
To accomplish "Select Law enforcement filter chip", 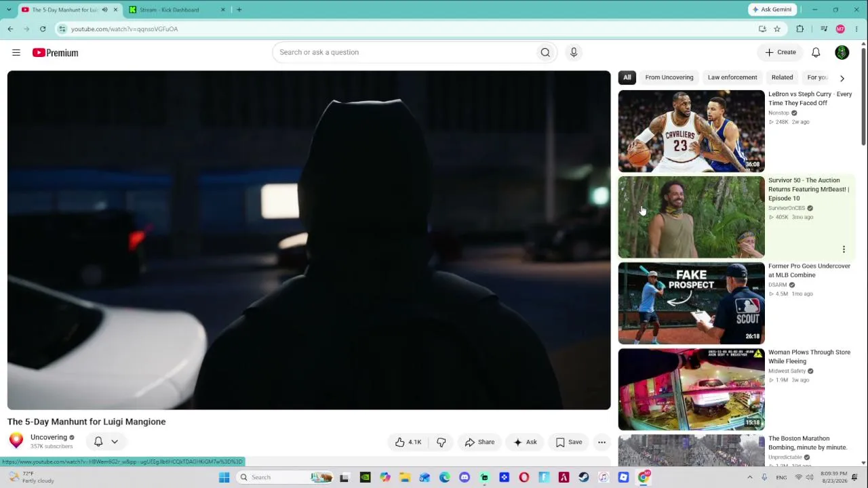I will pos(732,77).
